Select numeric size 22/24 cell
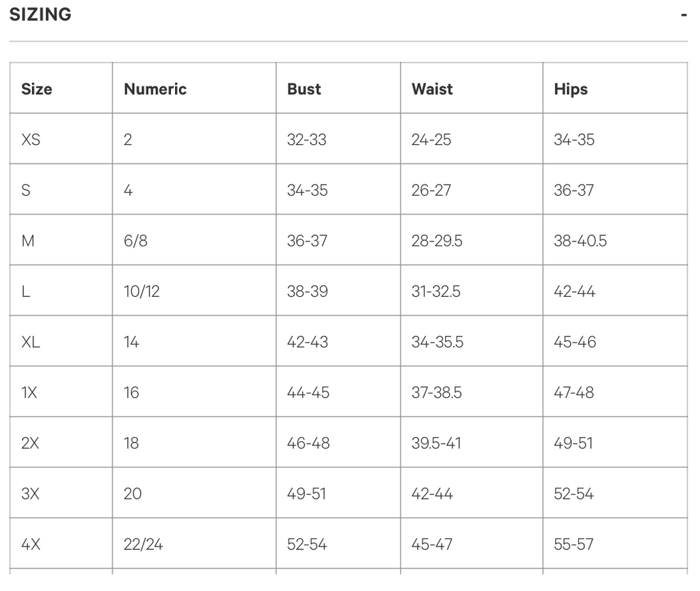The height and width of the screenshot is (591, 700). click(144, 544)
